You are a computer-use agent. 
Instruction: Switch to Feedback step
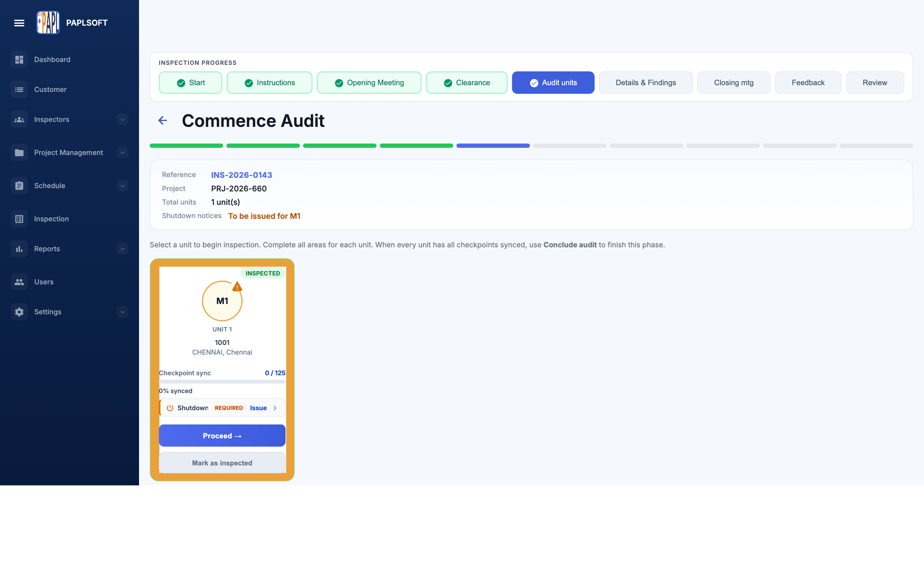808,82
